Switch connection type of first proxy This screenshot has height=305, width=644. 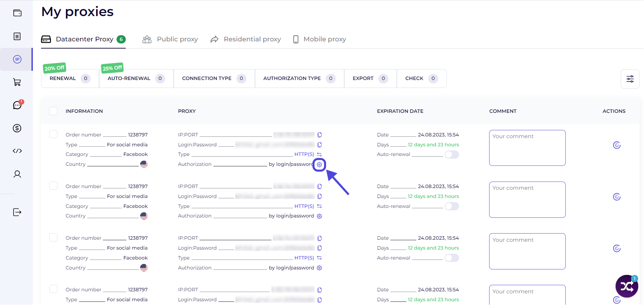click(319, 155)
